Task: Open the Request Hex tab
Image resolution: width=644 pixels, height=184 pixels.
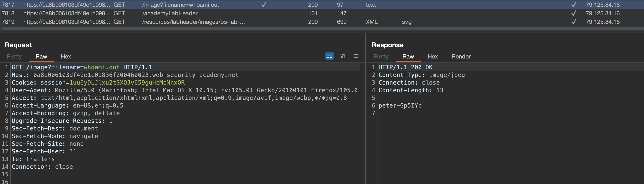Action: pyautogui.click(x=66, y=56)
